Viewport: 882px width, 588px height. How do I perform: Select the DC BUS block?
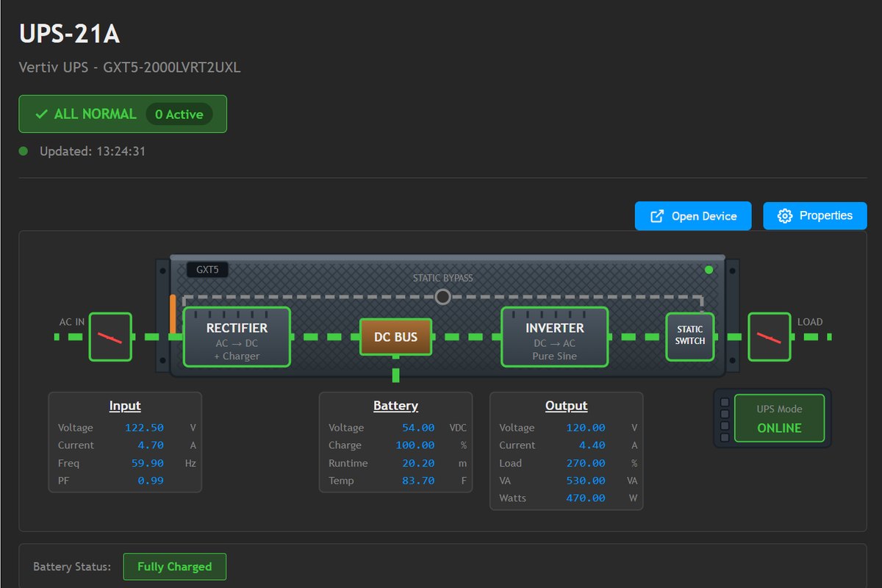click(x=396, y=337)
